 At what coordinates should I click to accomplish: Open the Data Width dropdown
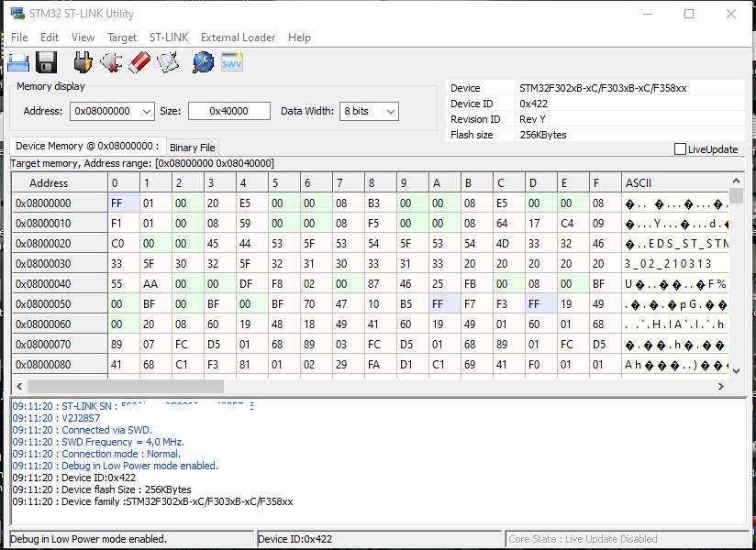[390, 111]
